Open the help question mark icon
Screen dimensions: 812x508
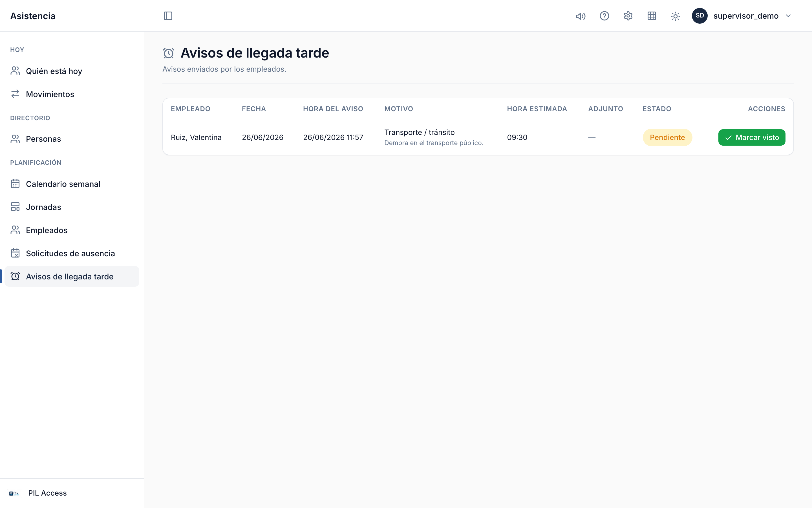604,16
